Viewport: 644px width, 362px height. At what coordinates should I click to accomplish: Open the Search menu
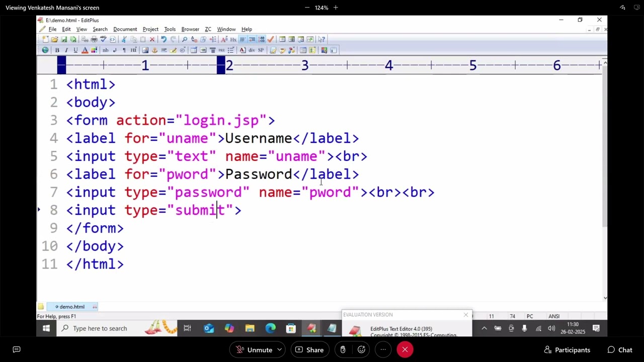pos(100,29)
